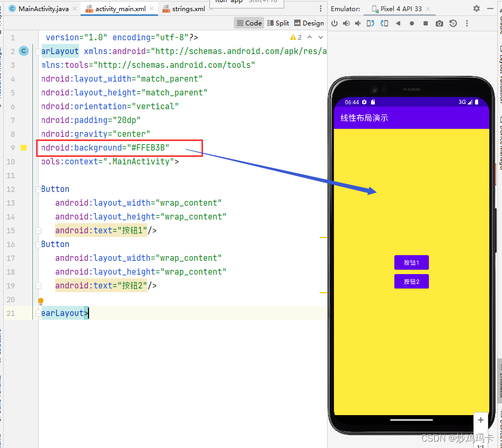
Task: Close the Pixel 4 API 33 tab
Action: tap(427, 9)
